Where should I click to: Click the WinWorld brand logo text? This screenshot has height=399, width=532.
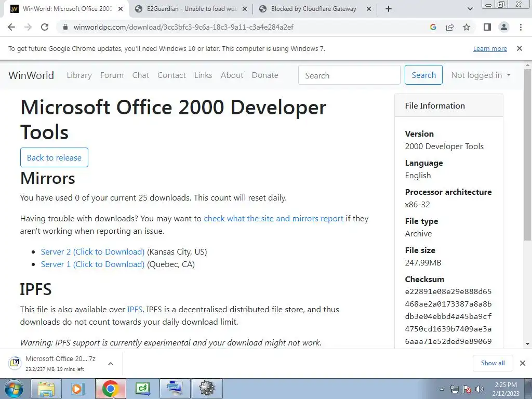[x=31, y=75]
